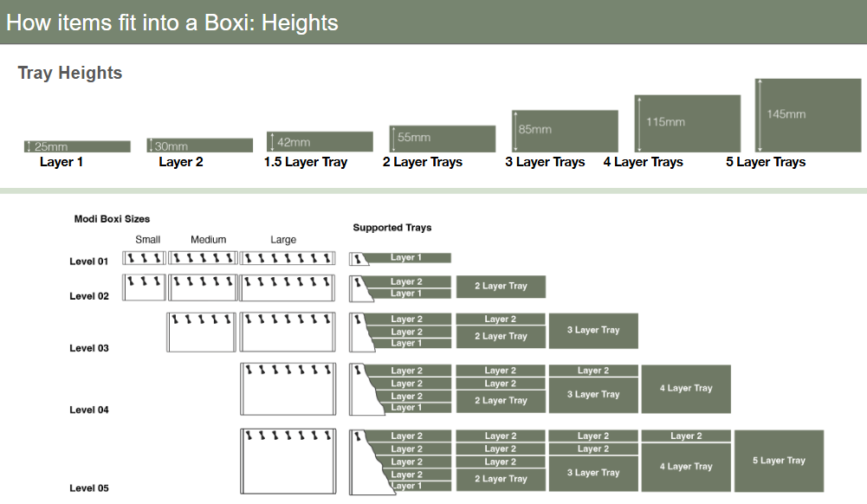Select the 'Layer 1' strip in the Level 02 stack
This screenshot has width=867, height=504.
point(411,294)
